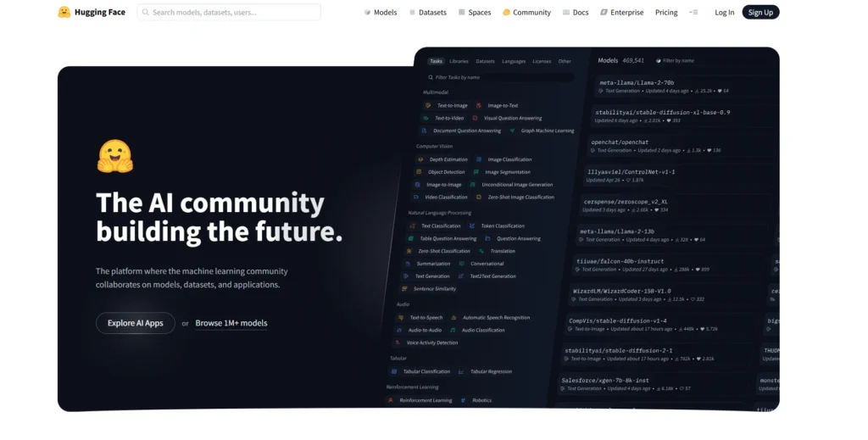Click the Docs icon in navbar
The width and height of the screenshot is (868, 440).
(x=565, y=13)
